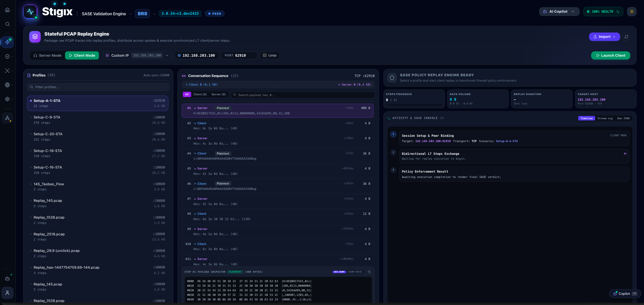The width and height of the screenshot is (644, 305).
Task: Switch to Server Mode
Action: click(48, 55)
